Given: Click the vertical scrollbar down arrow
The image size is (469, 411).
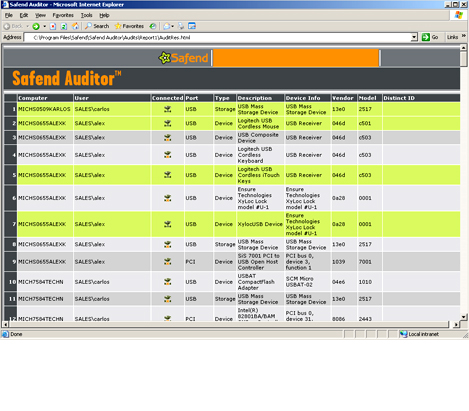Looking at the screenshot, I should (x=463, y=317).
